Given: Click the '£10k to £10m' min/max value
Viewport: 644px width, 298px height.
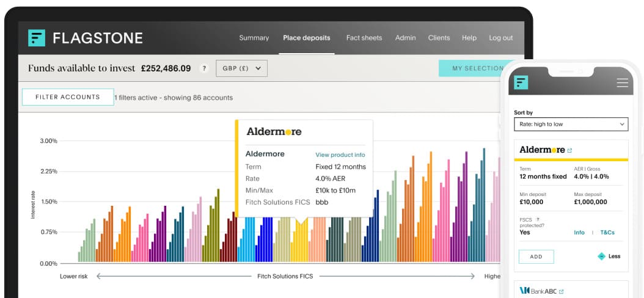Looking at the screenshot, I should tap(335, 191).
